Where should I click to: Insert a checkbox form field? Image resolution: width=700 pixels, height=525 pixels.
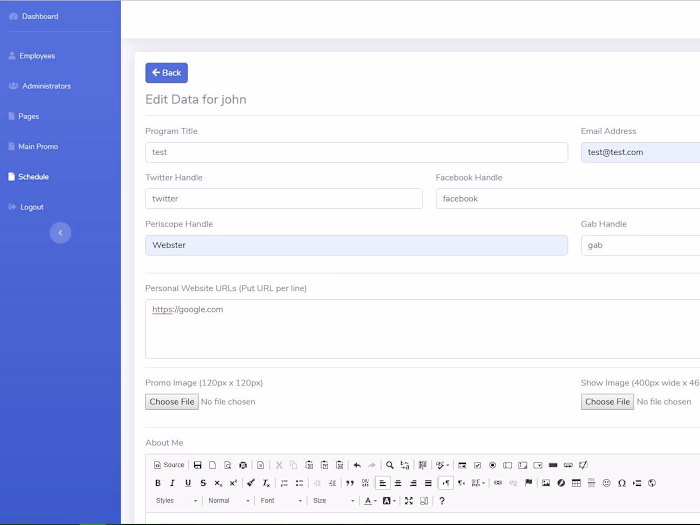pos(477,465)
